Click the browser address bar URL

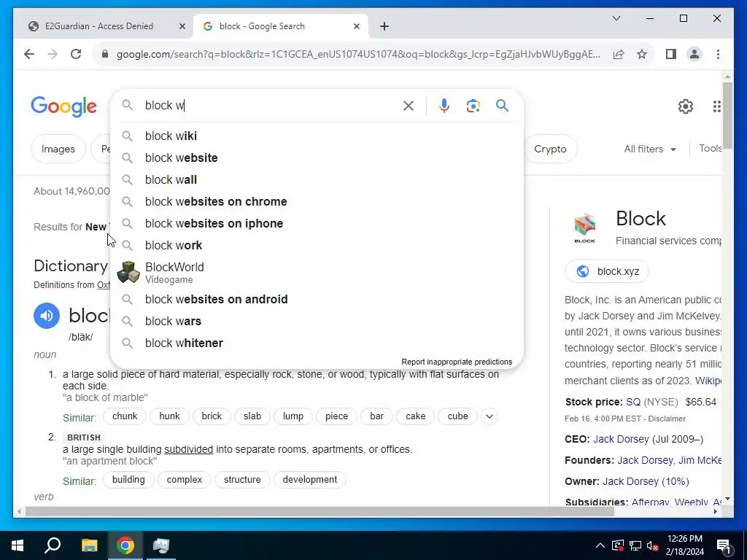tap(358, 54)
